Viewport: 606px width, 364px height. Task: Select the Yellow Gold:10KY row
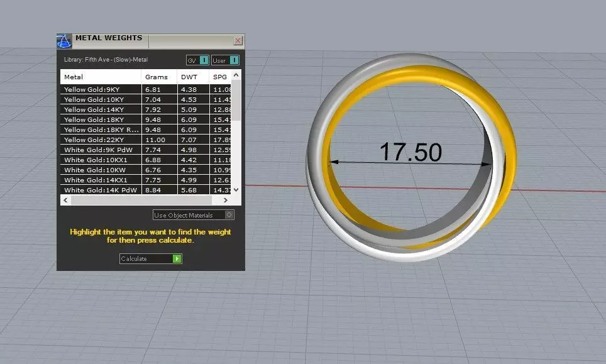[x=146, y=99]
